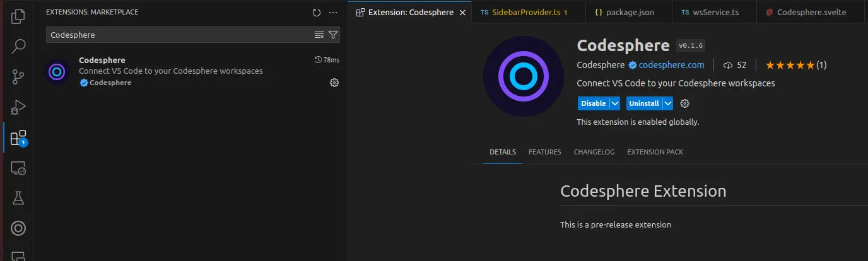
Task: Click the Codesphere search input field
Action: [x=180, y=35]
